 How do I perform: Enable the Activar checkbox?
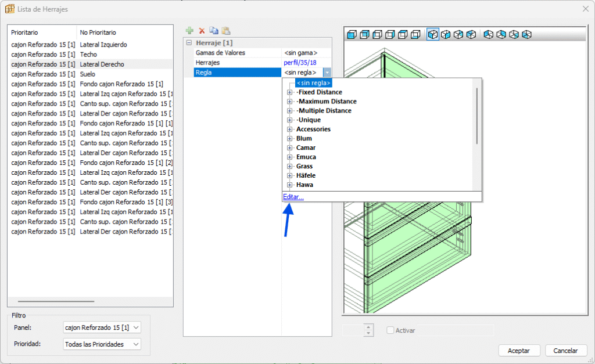tap(390, 330)
